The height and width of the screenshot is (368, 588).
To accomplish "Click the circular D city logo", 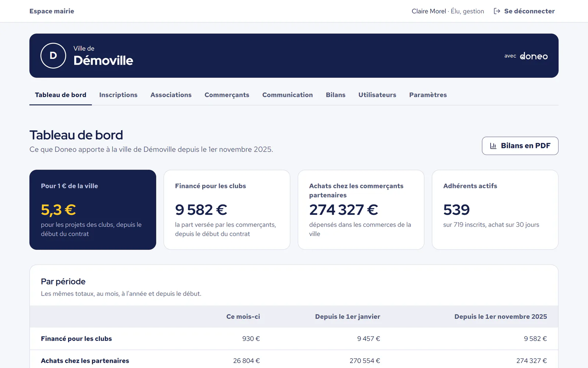I will coord(53,56).
